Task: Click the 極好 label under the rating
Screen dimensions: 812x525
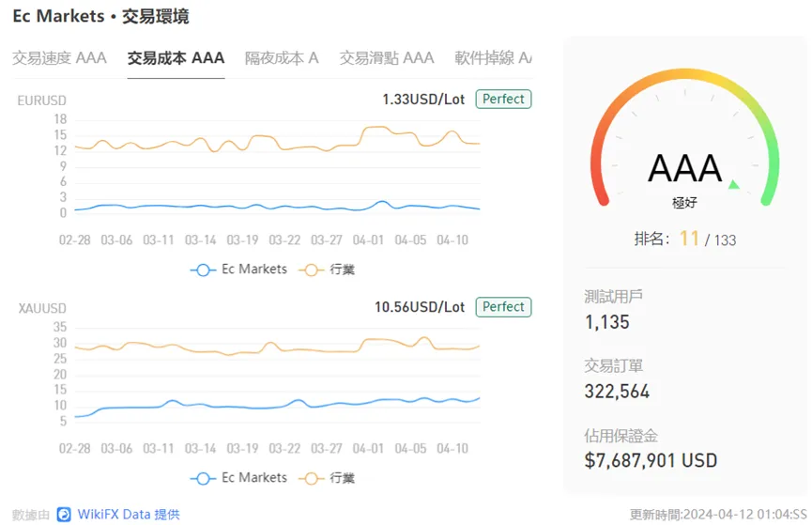Action: click(x=684, y=203)
